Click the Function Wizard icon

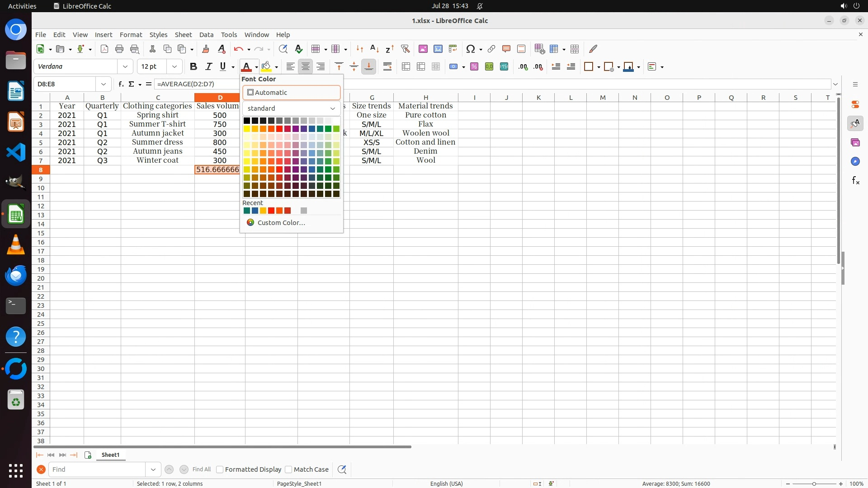tap(121, 84)
